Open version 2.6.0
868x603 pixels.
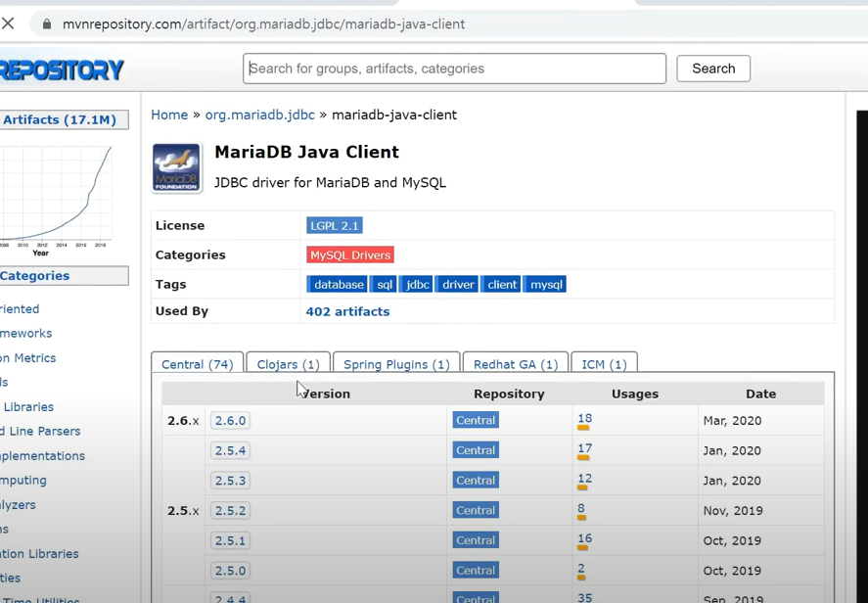tap(230, 420)
